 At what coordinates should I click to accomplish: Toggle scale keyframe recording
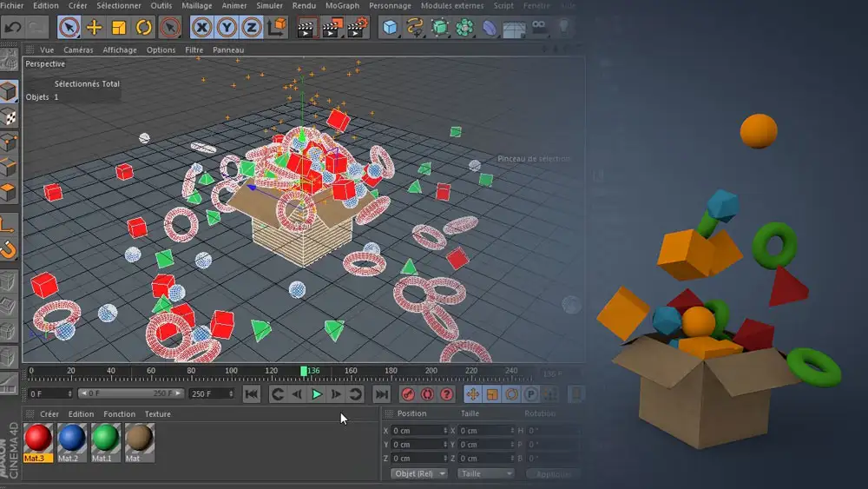pos(492,394)
